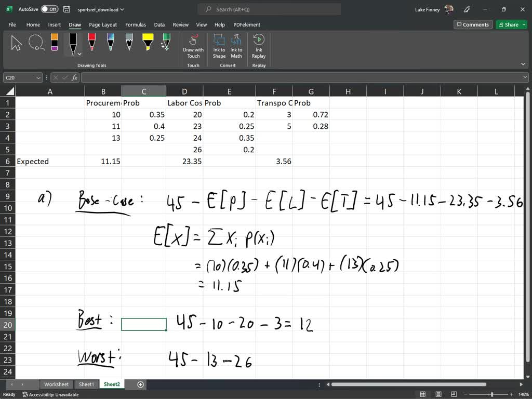Open the Comments pane
The height and width of the screenshot is (399, 532).
pos(472,24)
